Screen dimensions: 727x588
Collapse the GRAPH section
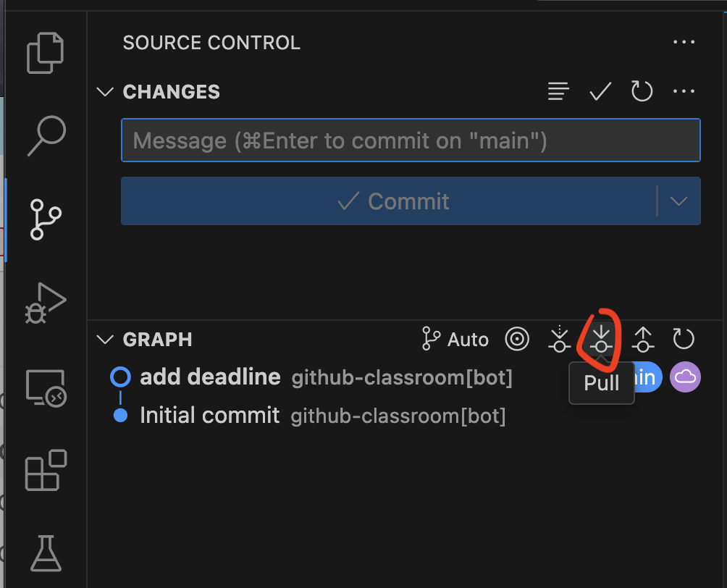click(104, 339)
